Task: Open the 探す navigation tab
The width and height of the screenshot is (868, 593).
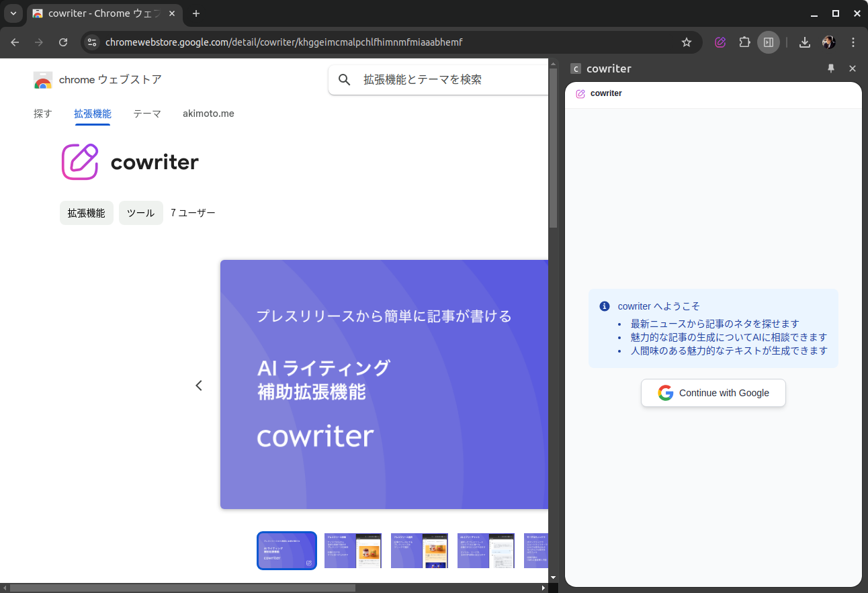Action: click(x=43, y=113)
